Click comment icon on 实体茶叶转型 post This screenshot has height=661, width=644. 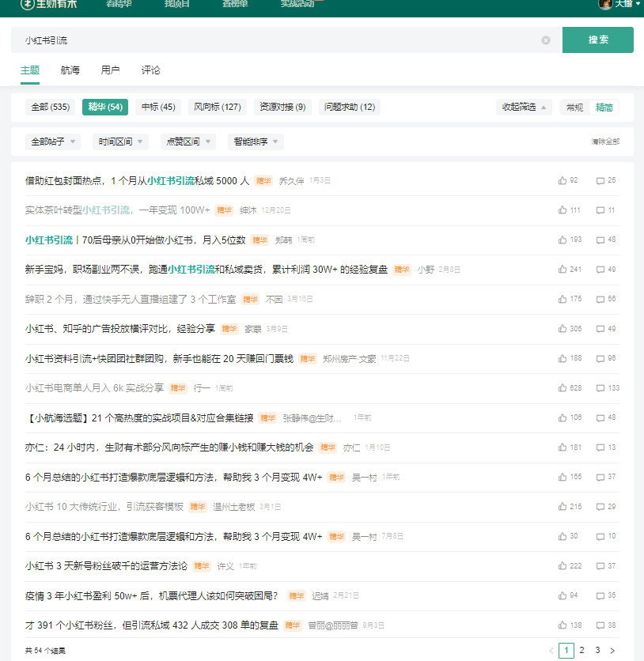click(600, 210)
